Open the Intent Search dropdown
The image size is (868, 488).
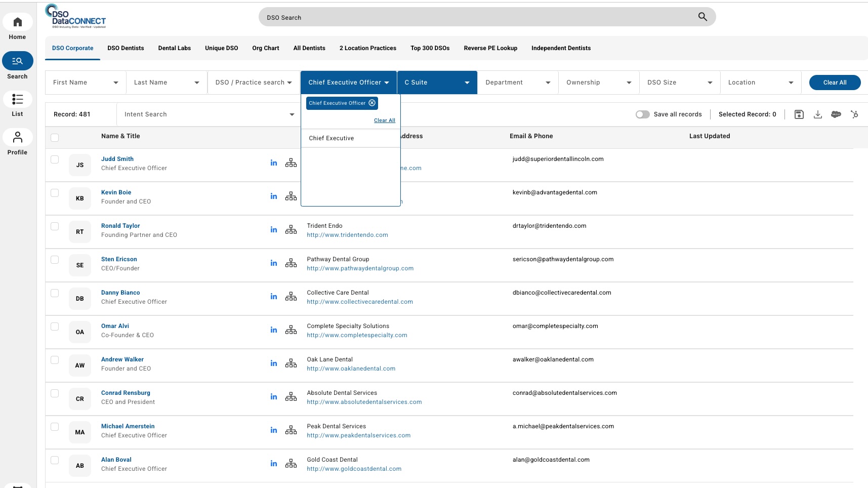point(209,114)
